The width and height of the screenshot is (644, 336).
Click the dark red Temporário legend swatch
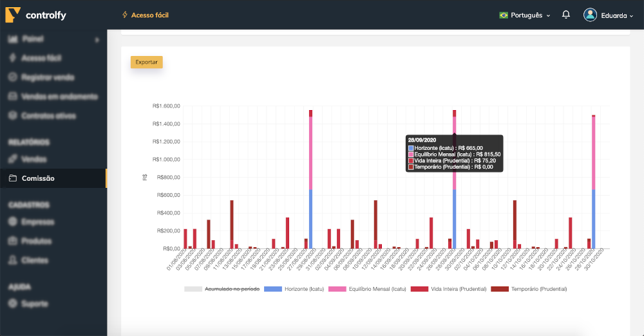(500, 289)
